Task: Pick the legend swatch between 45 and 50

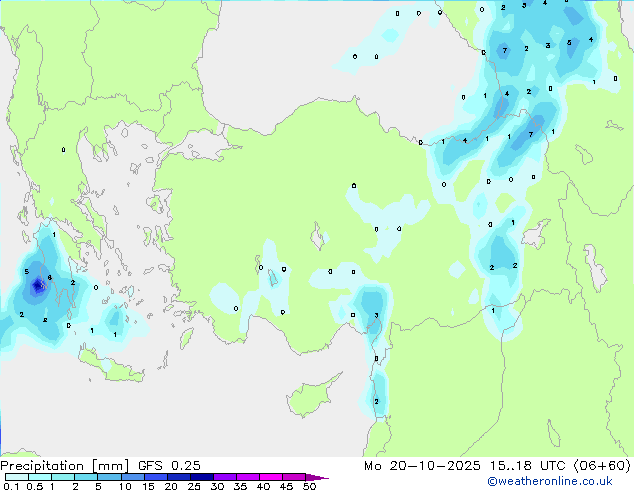Action: [294, 477]
